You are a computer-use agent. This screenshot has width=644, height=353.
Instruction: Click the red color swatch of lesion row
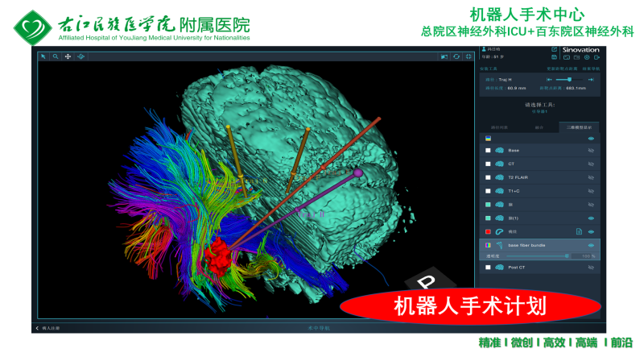click(488, 231)
